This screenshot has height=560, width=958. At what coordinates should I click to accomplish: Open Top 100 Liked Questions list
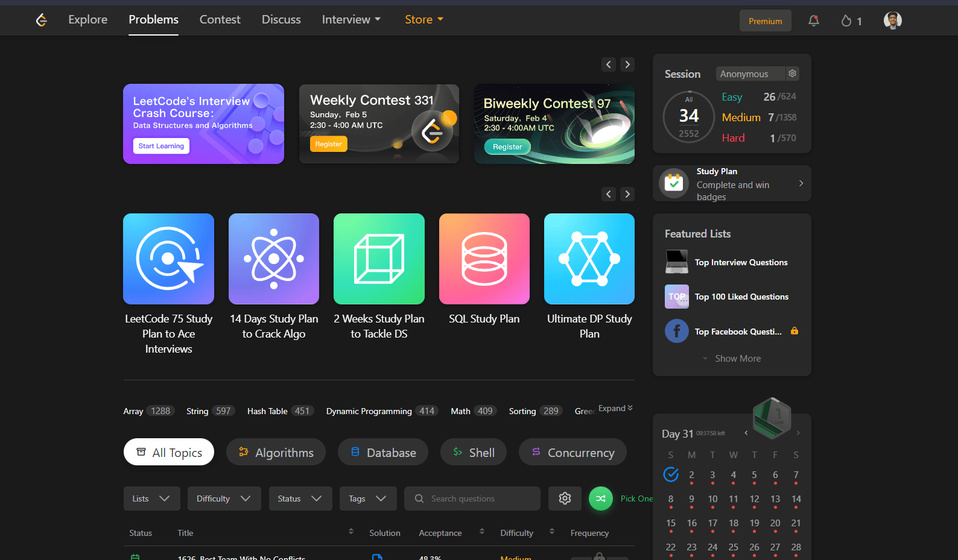coord(742,297)
